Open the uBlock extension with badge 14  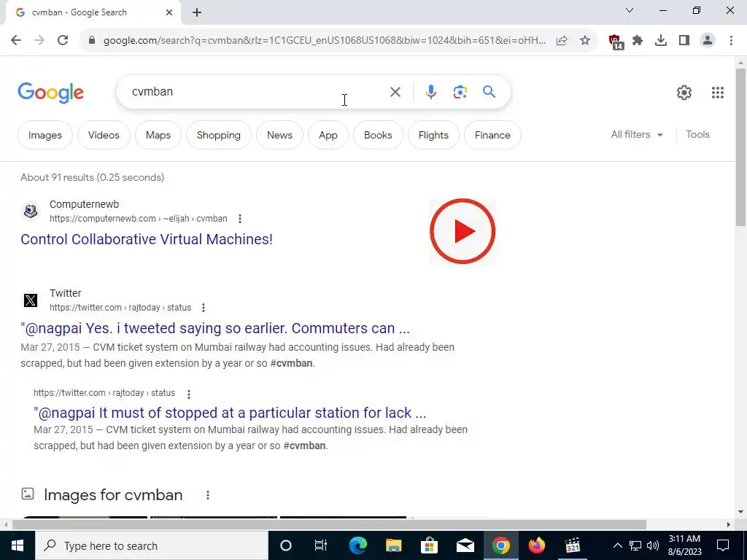616,42
